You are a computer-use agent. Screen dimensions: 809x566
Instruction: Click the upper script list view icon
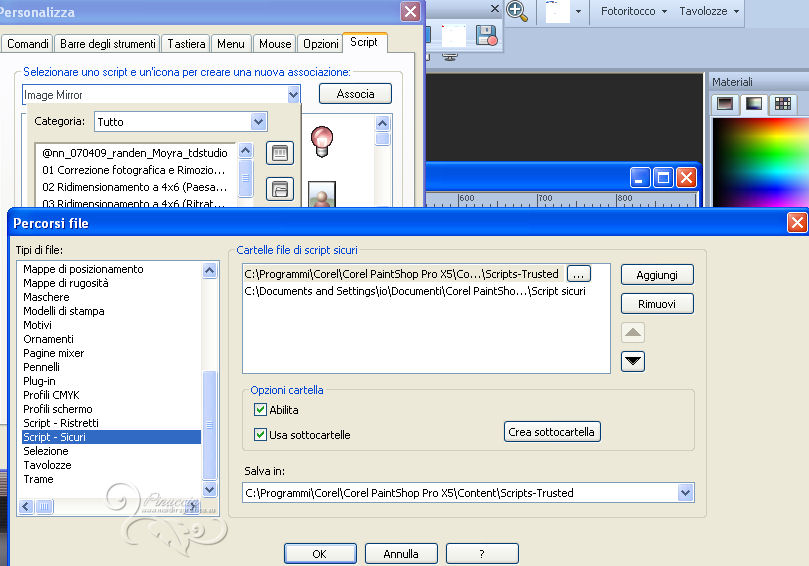pos(280,153)
